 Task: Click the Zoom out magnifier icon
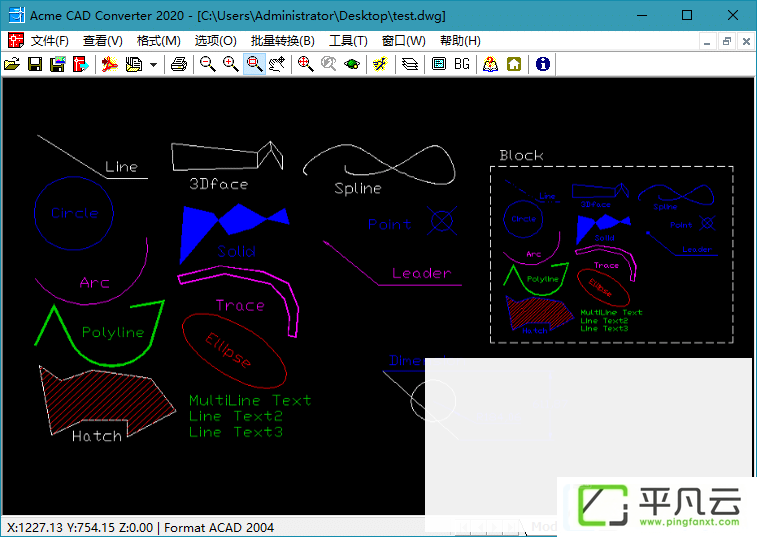(x=208, y=64)
